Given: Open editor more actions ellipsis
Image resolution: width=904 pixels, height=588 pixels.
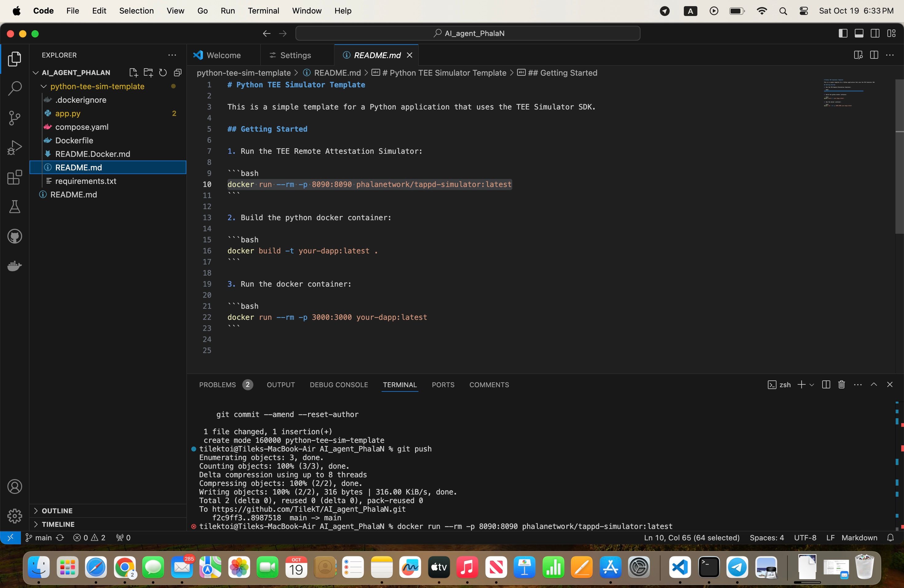Looking at the screenshot, I should pos(890,55).
